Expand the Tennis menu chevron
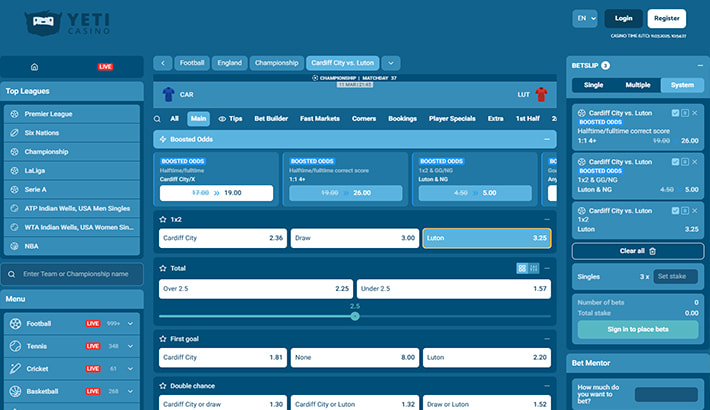This screenshot has height=410, width=710. (x=130, y=346)
